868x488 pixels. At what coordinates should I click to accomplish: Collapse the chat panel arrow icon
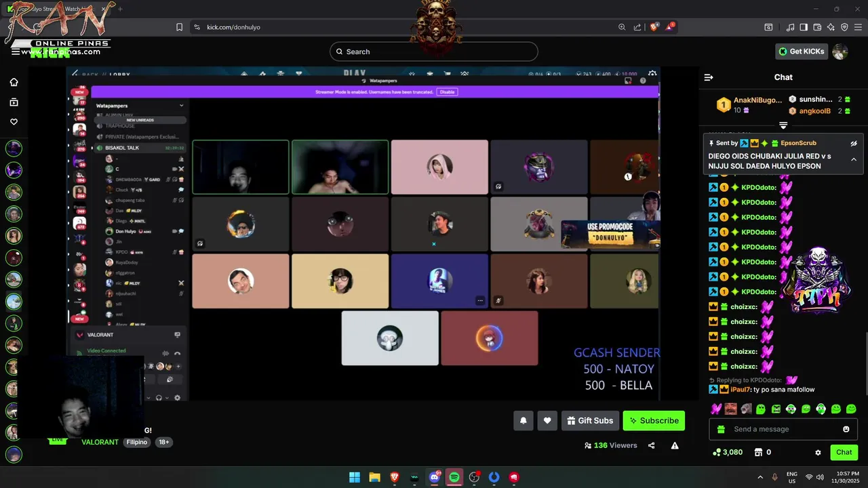(x=709, y=77)
